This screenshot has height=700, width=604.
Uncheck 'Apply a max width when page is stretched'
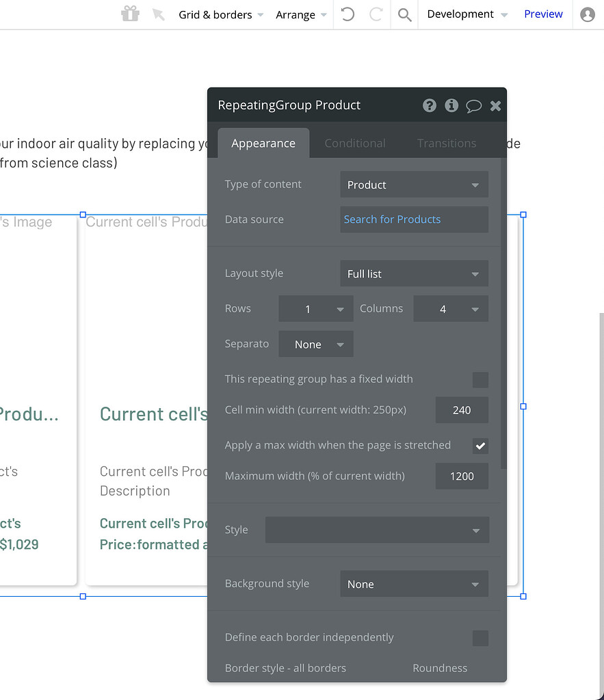480,446
